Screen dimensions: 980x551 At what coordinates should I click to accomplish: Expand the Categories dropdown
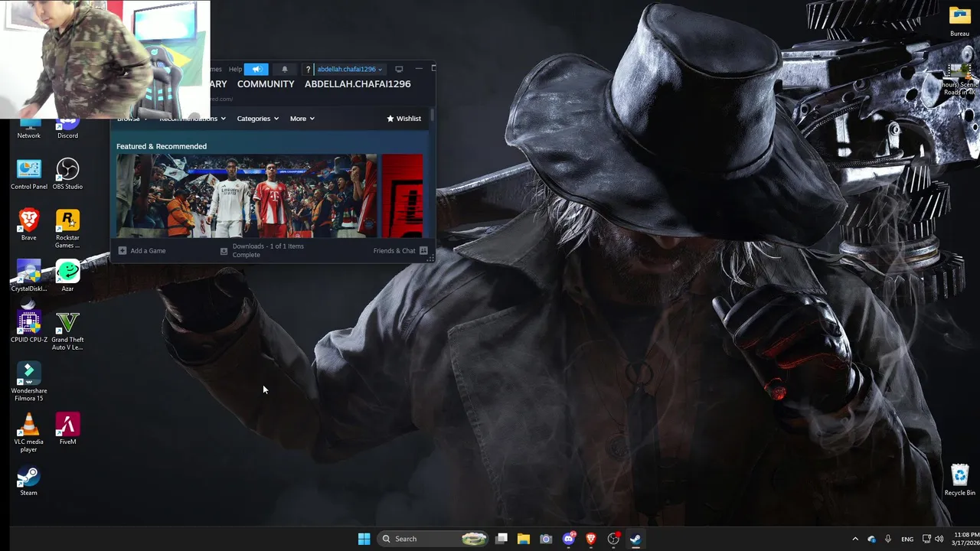tap(258, 119)
